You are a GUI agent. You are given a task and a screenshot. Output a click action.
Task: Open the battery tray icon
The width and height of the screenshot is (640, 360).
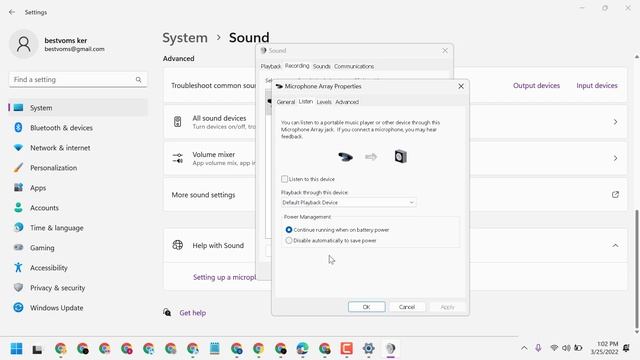point(578,348)
